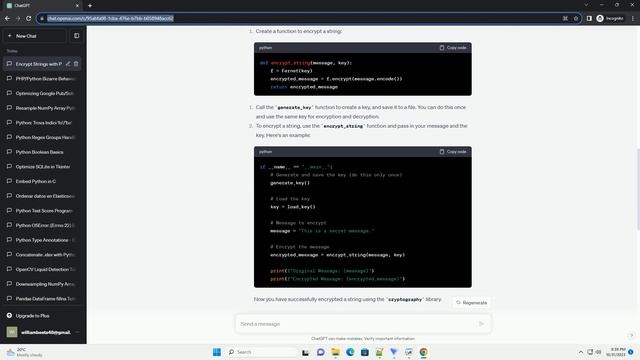Viewport: 640px width, 360px height.
Task: Copy code of encrypt_string function block
Action: click(453, 48)
